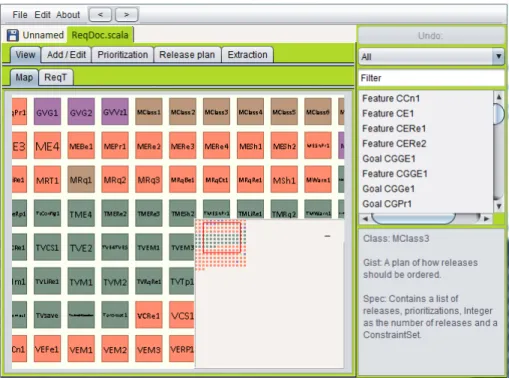Select the orange MSh1 tile

(284, 180)
